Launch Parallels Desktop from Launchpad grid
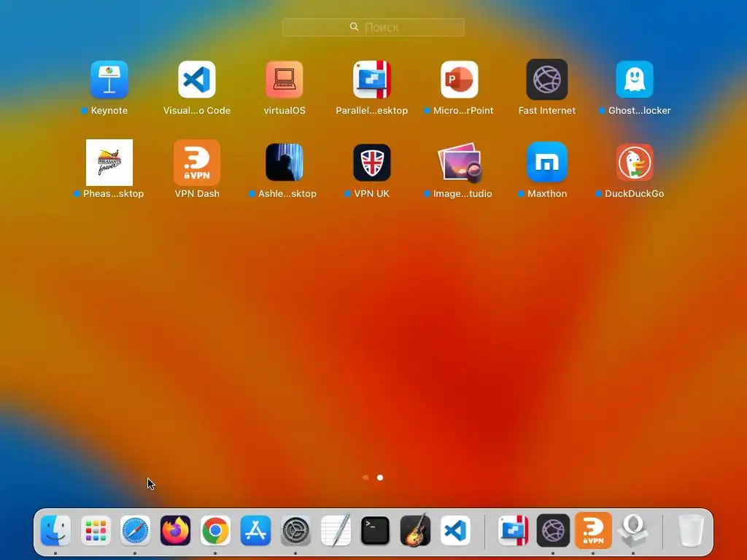 coord(371,79)
